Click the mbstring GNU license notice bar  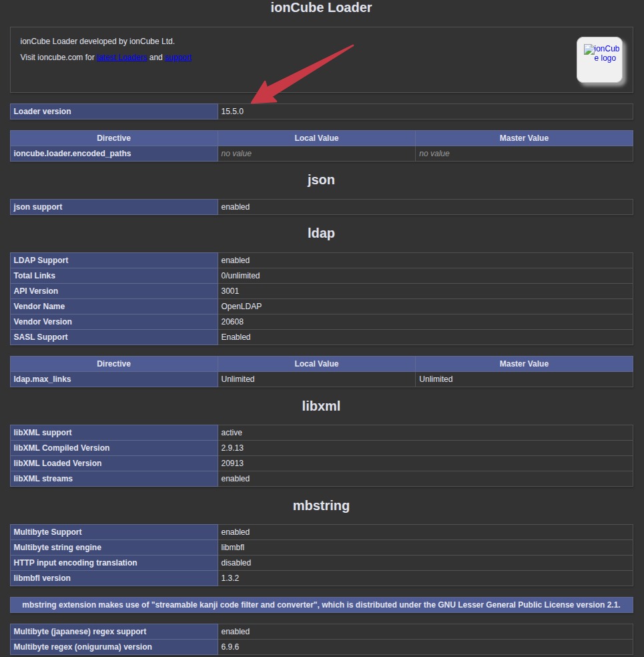pos(321,605)
